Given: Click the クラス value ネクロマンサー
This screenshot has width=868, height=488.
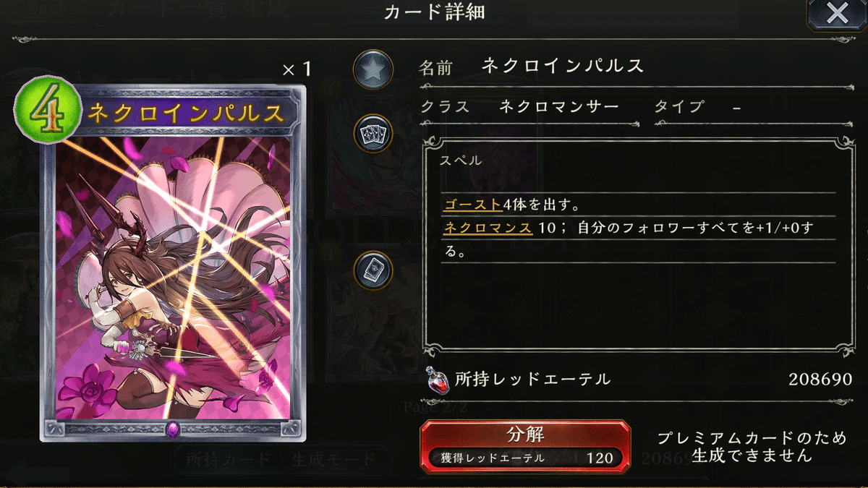Looking at the screenshot, I should tap(559, 106).
